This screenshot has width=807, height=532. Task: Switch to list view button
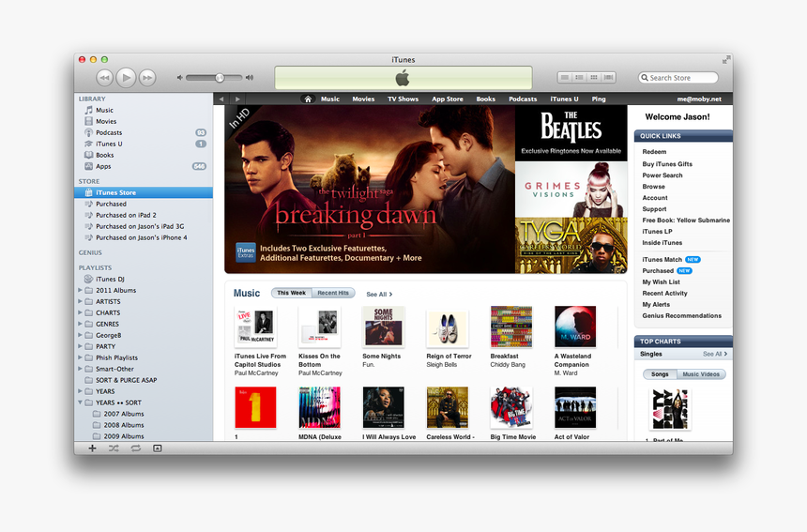pos(565,77)
